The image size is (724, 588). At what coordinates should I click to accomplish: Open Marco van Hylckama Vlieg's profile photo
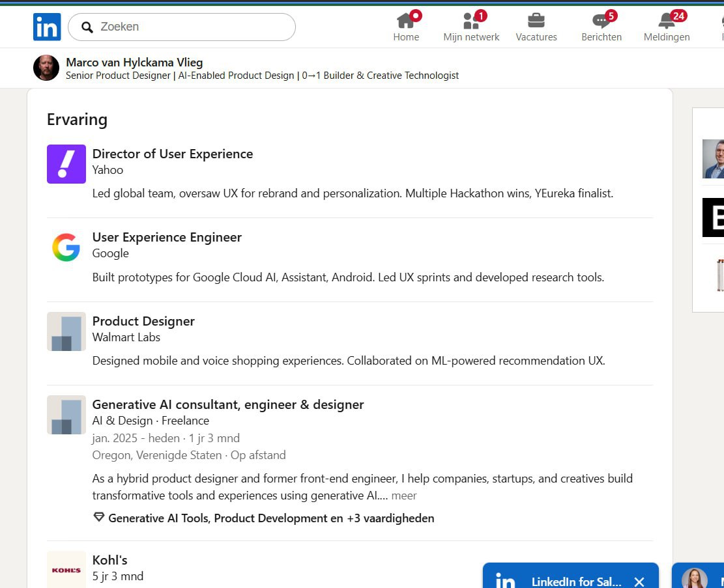point(46,68)
